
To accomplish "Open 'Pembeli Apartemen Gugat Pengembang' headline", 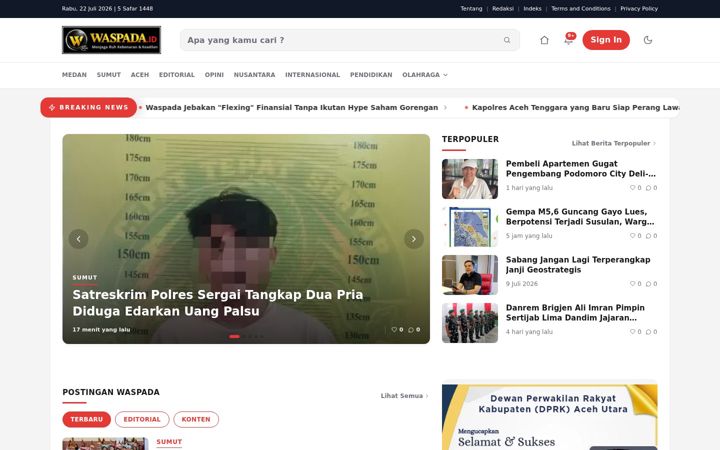I will point(581,169).
